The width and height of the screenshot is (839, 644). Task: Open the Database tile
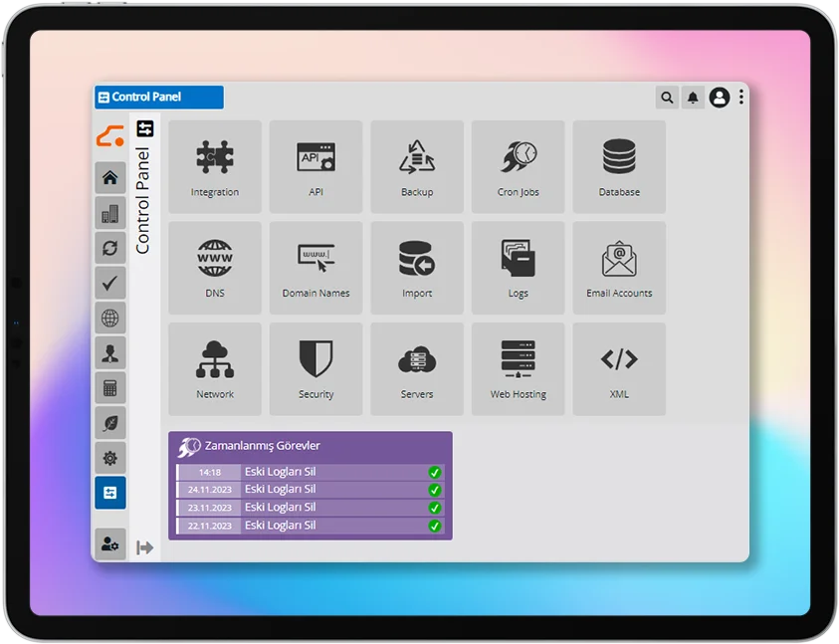click(619, 166)
